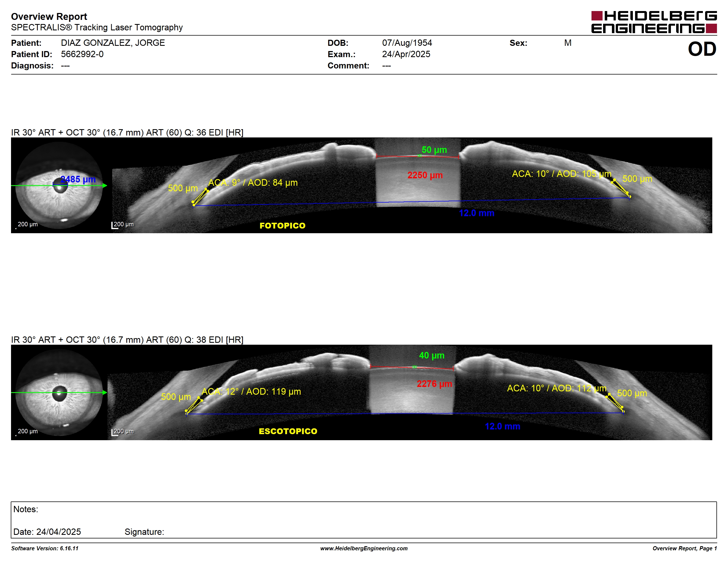Click the Q: 38 scan header line

tap(127, 339)
